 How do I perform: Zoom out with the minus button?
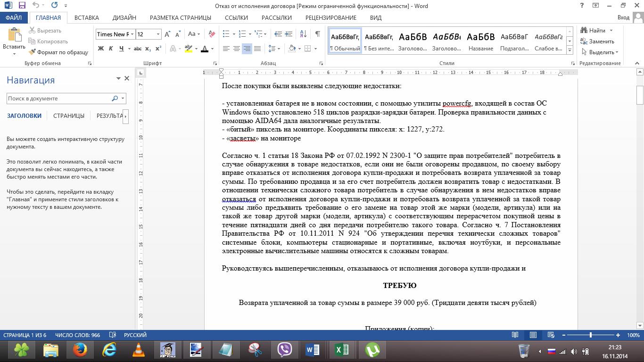[x=563, y=335]
